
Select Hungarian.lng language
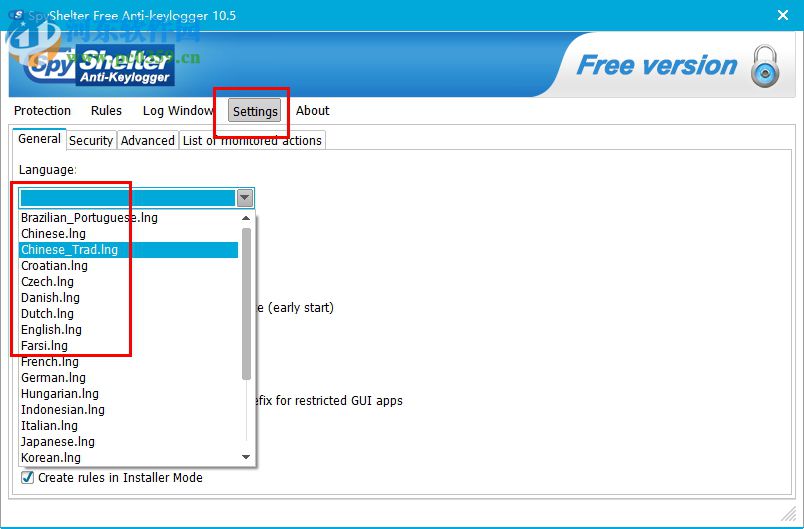click(x=129, y=394)
